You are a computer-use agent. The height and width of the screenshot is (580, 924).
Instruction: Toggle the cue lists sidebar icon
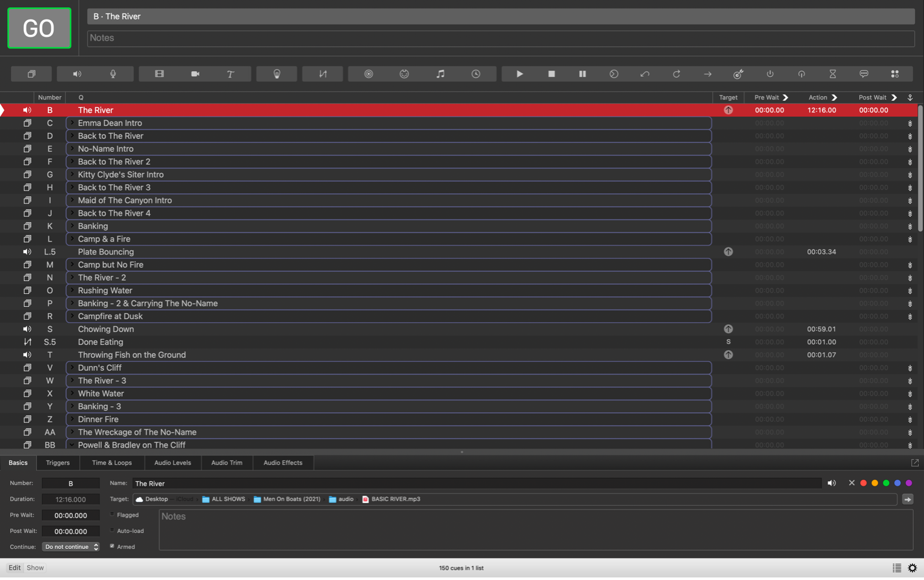tap(897, 568)
